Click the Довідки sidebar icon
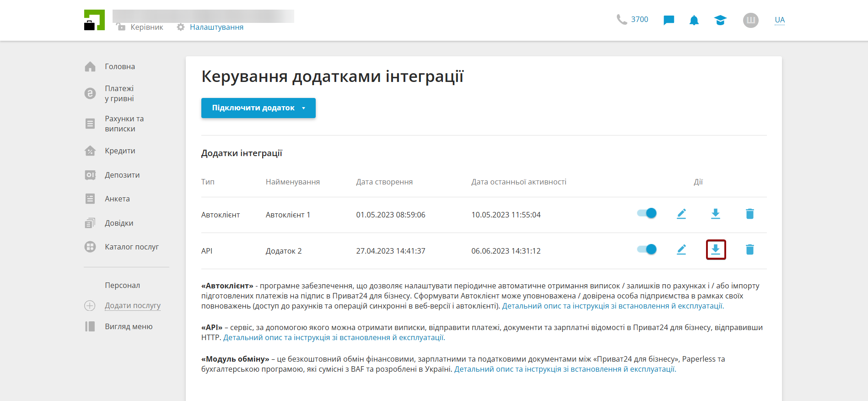Viewport: 868px width, 401px height. [x=90, y=223]
